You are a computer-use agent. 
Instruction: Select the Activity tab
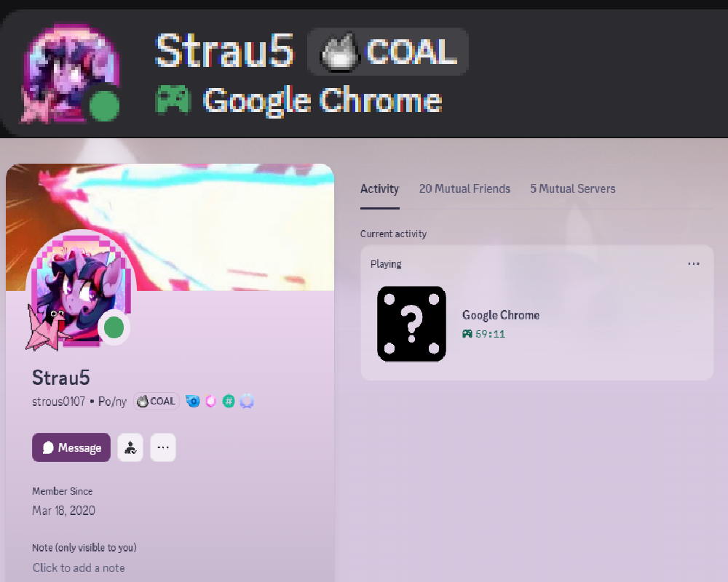pyautogui.click(x=380, y=189)
